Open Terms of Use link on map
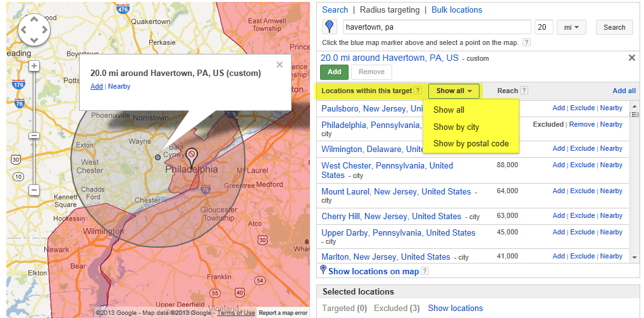Image resolution: width=644 pixels, height=318 pixels. coord(236,313)
